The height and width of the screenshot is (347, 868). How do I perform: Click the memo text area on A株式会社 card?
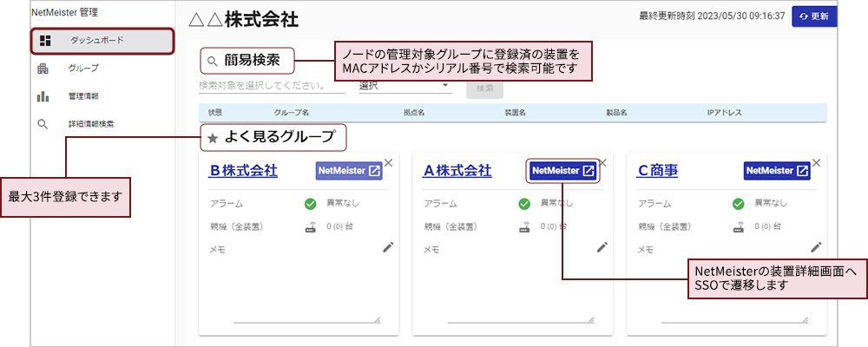pos(521,289)
